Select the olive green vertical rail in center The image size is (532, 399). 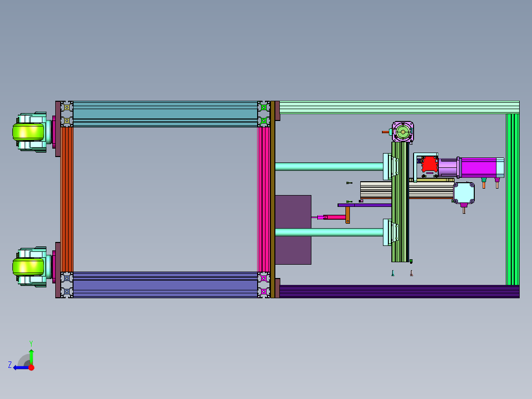400,201
